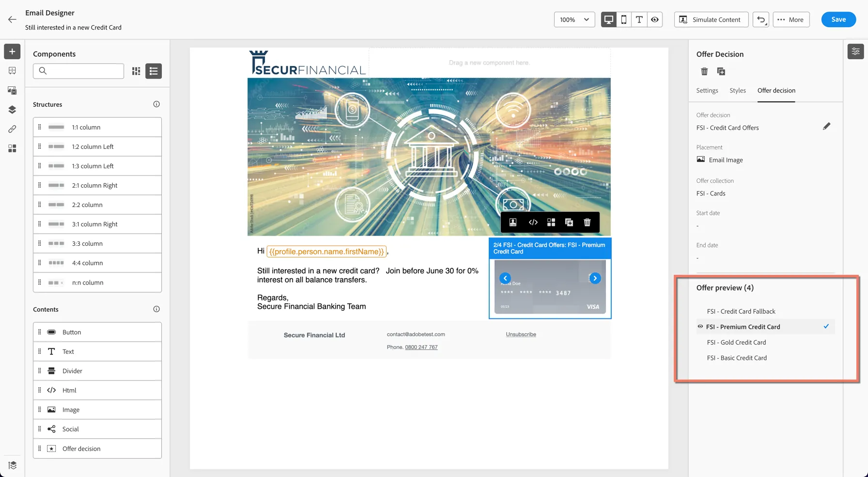Select the desktop preview icon
The height and width of the screenshot is (477, 868).
tap(609, 19)
